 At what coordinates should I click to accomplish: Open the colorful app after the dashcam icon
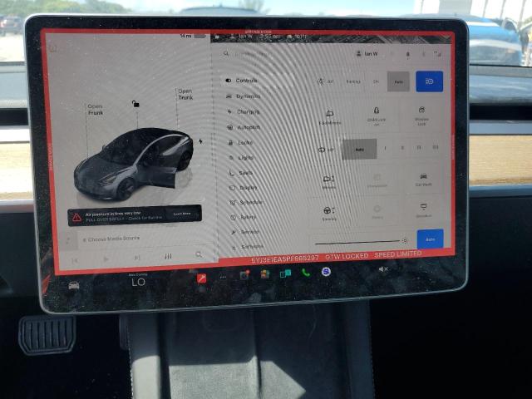tap(264, 274)
